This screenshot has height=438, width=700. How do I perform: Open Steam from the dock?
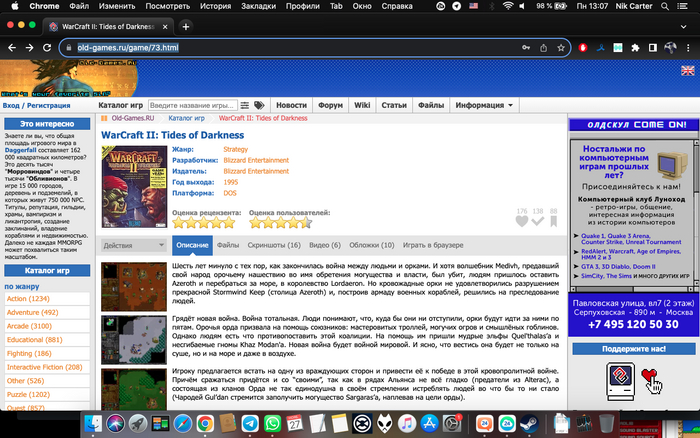tap(529, 423)
